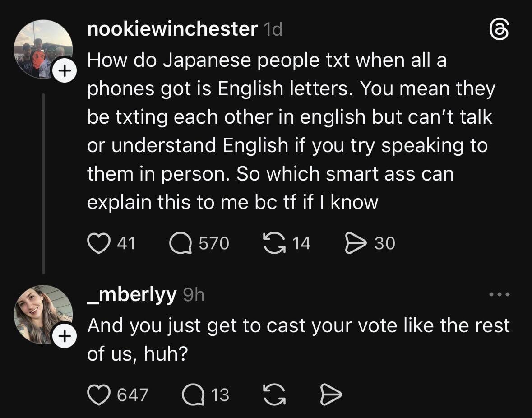Share nookiewinchester's post via send icon
Screen dimensions: 532x418
[355, 243]
